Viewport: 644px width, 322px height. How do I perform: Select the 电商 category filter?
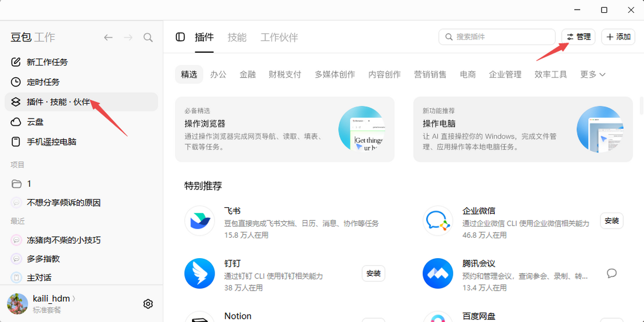(x=468, y=75)
